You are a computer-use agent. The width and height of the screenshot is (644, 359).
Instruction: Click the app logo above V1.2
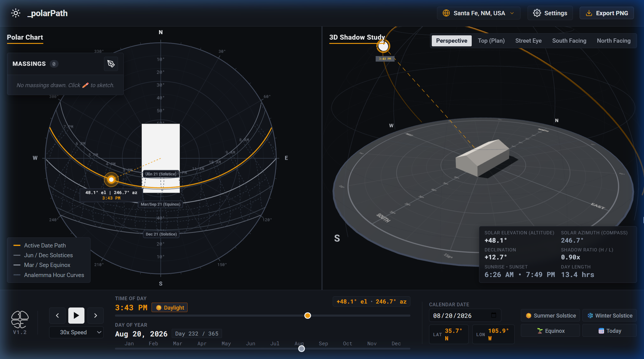tap(20, 319)
